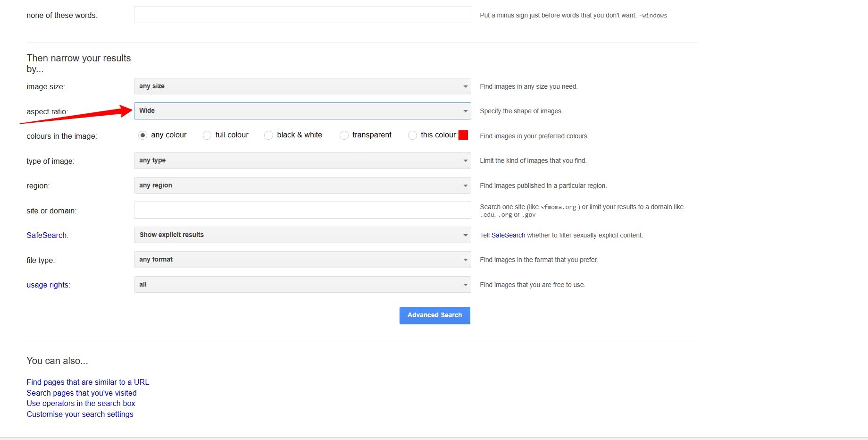Image resolution: width=868 pixels, height=440 pixels.
Task: Open the aspect ratio dropdown showing Wide
Action: [x=302, y=111]
